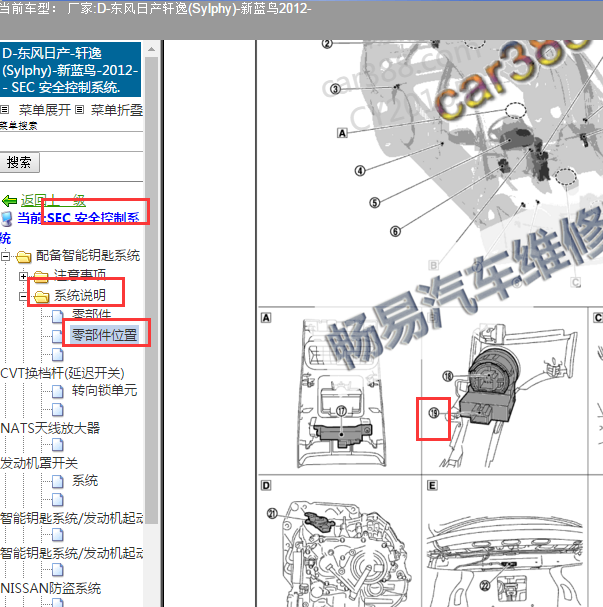The image size is (603, 607).
Task: Click callout number 6 in the main diagram
Action: click(395, 231)
